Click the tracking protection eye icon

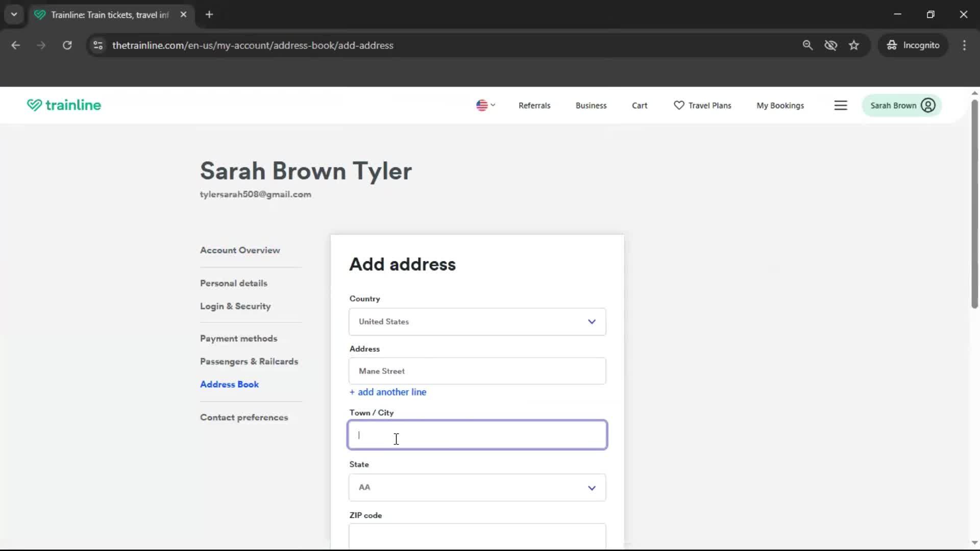(831, 45)
